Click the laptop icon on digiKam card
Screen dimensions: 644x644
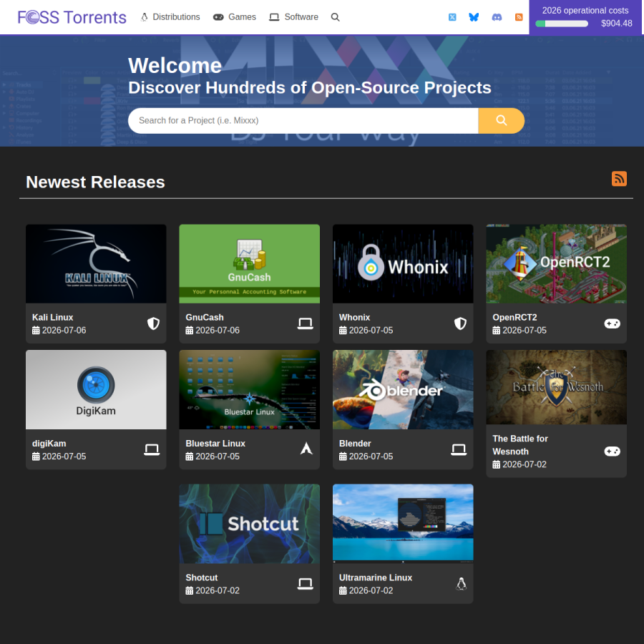coord(152,450)
